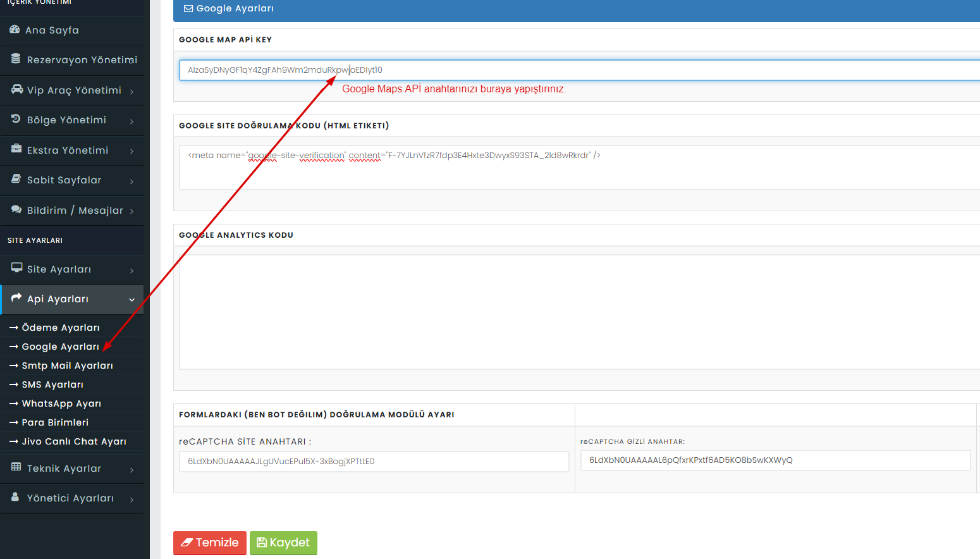Image resolution: width=980 pixels, height=559 pixels.
Task: Click the Google site verification code textarea
Action: (579, 168)
